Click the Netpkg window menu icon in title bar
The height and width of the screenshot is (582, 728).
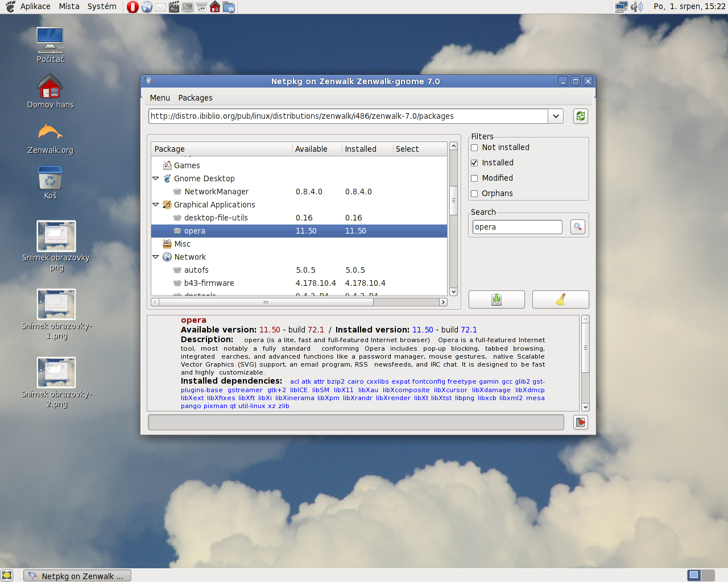(148, 81)
